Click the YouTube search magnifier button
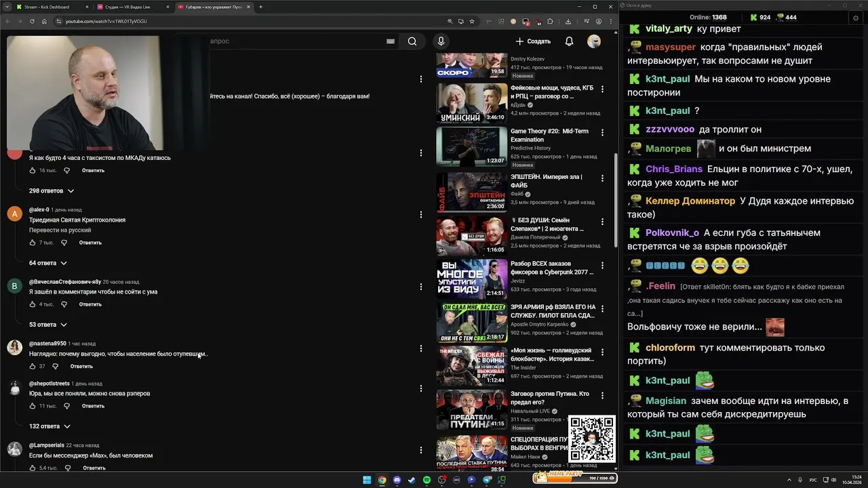 (x=412, y=41)
